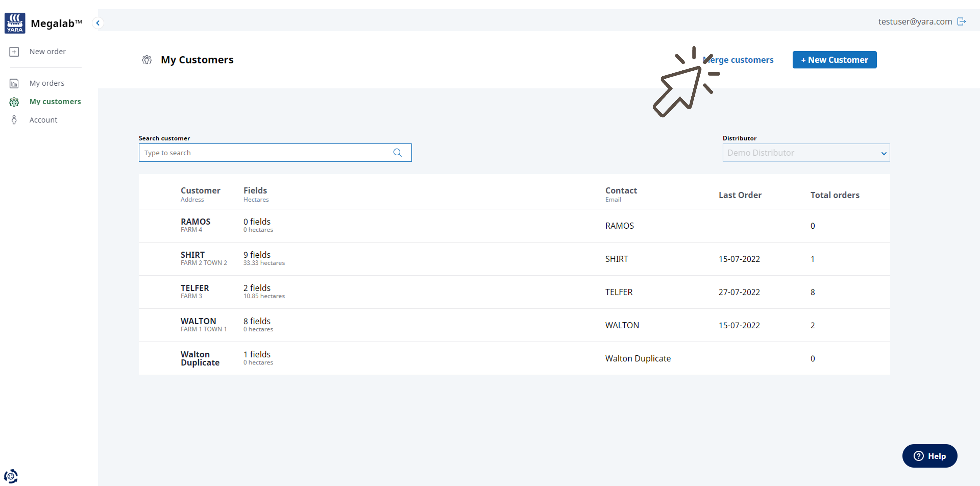
Task: Open the Help button
Action: (930, 456)
